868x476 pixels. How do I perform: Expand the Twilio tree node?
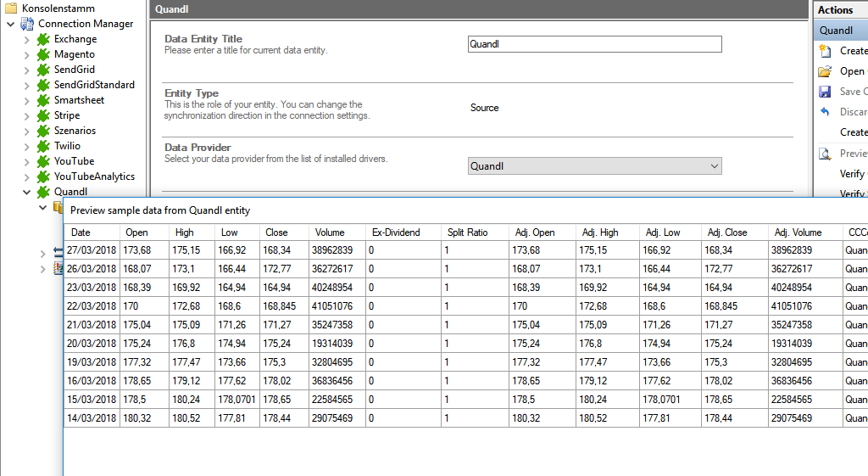[26, 146]
